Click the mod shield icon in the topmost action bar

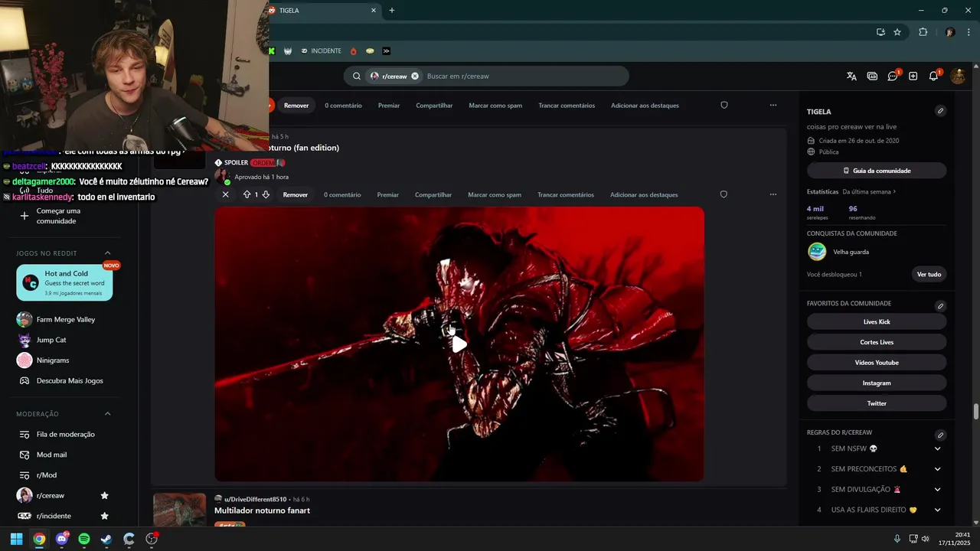[x=724, y=105]
